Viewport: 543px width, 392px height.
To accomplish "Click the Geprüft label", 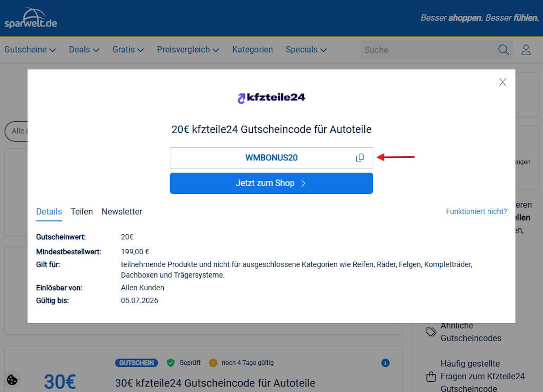I will pyautogui.click(x=190, y=363).
